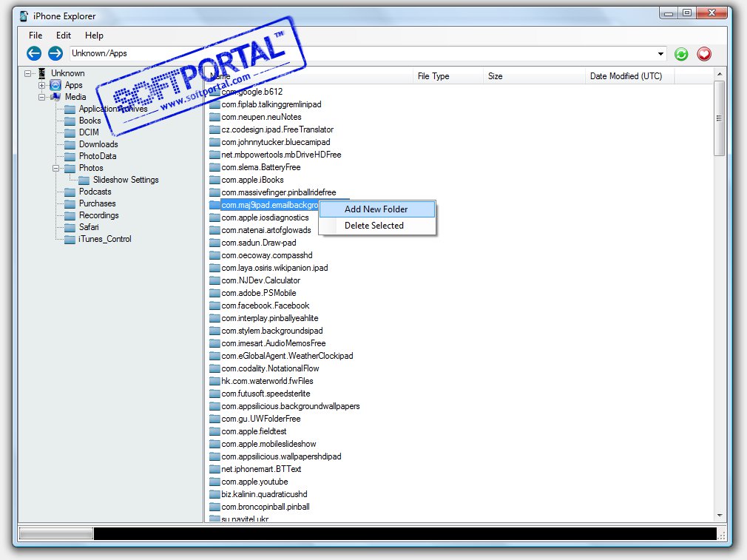
Task: Click folder icon of com.neupen.neuNotes
Action: [x=214, y=117]
